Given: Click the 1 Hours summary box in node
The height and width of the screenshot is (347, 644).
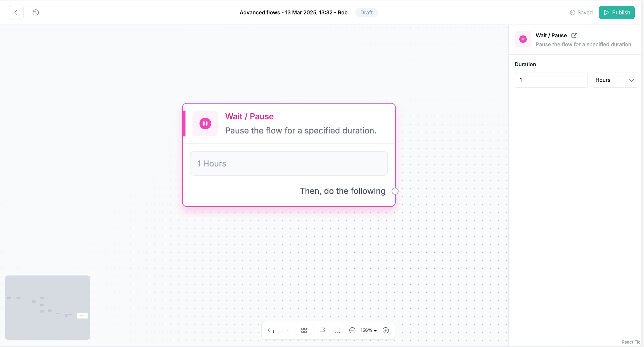Looking at the screenshot, I should coord(289,163).
